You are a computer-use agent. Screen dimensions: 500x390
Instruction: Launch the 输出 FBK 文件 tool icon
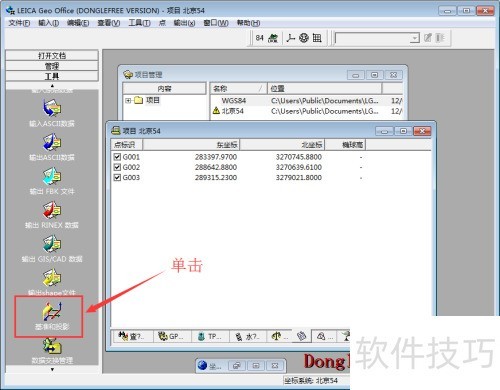pyautogui.click(x=52, y=177)
